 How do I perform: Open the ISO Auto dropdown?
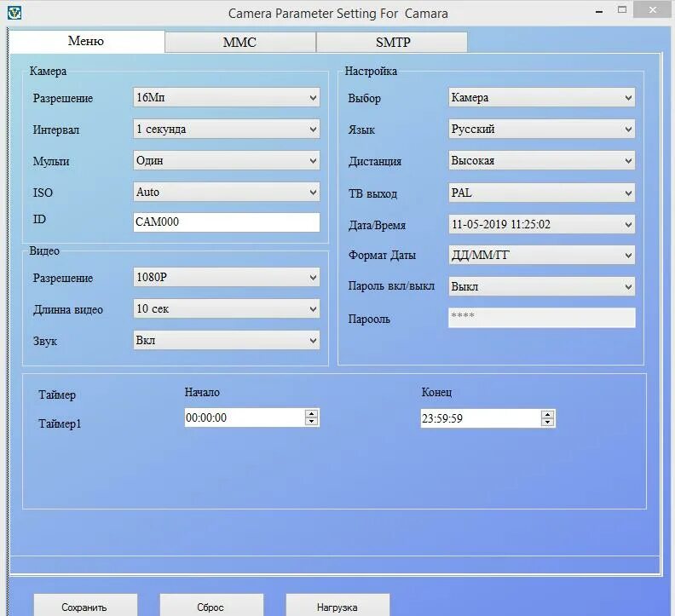pyautogui.click(x=227, y=192)
